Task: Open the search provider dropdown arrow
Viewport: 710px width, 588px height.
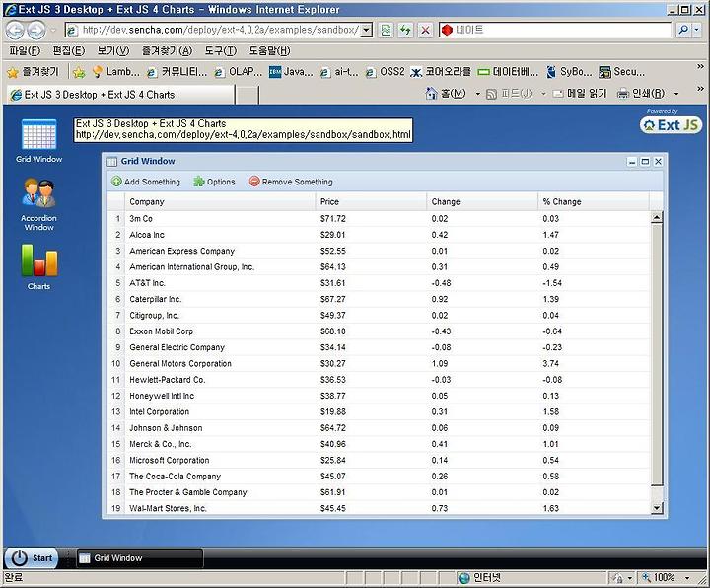Action: pos(697,30)
